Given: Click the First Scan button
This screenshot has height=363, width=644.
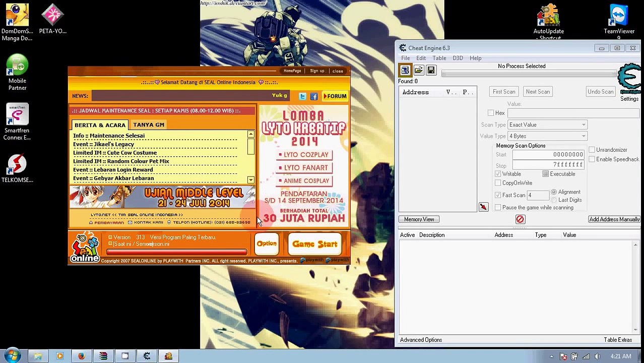Looking at the screenshot, I should (x=504, y=92).
